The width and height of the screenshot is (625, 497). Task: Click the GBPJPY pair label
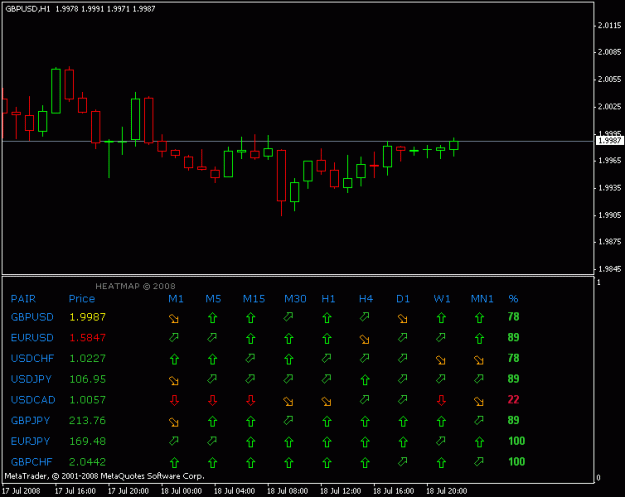pos(30,421)
